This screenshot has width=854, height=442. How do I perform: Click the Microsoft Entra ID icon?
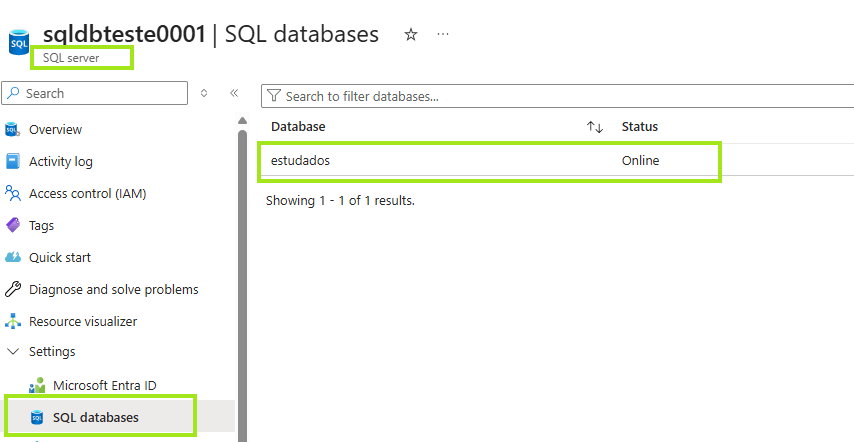coord(37,385)
